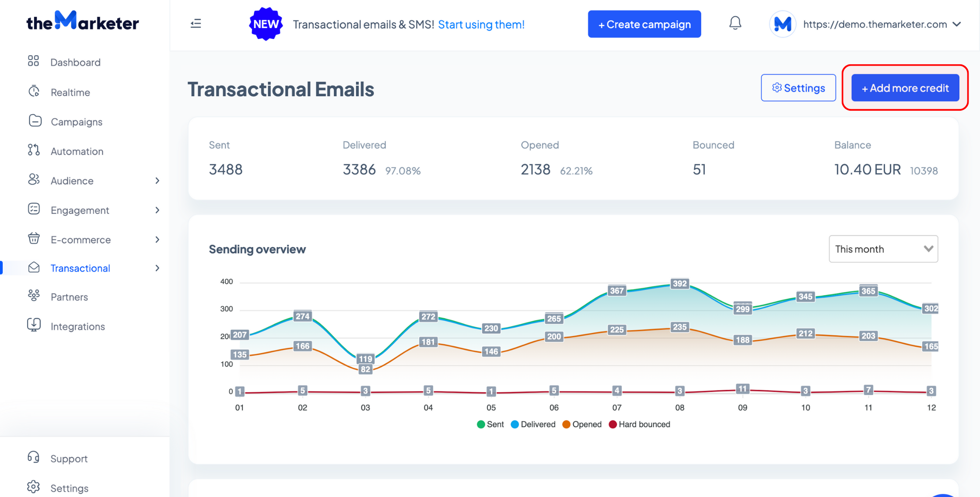Open notifications bell
Image resolution: width=980 pixels, height=497 pixels.
pos(735,23)
